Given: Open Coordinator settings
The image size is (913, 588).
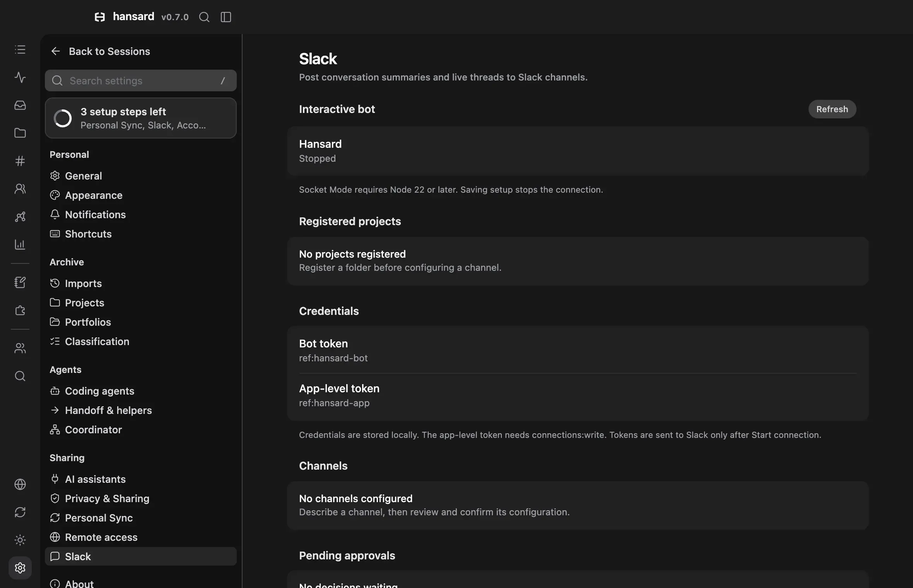Looking at the screenshot, I should click(141, 430).
